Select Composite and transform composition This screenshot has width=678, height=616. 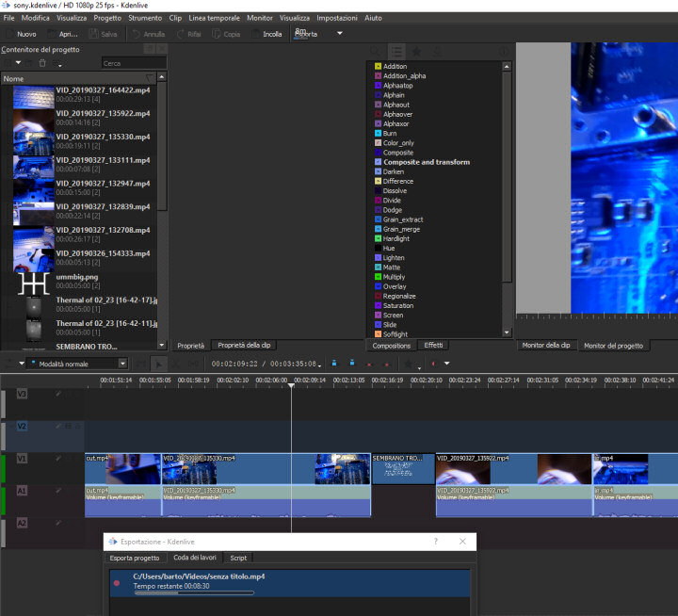coord(427,162)
